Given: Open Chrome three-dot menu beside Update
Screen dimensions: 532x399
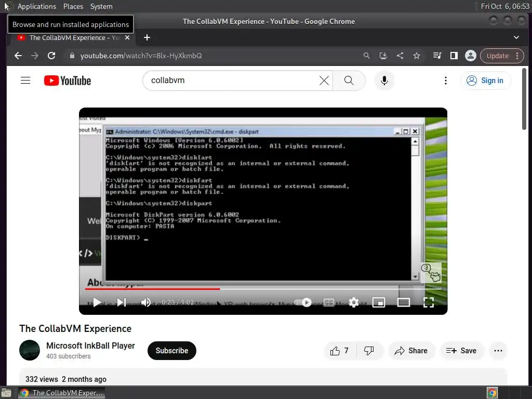Looking at the screenshot, I should pos(517,56).
